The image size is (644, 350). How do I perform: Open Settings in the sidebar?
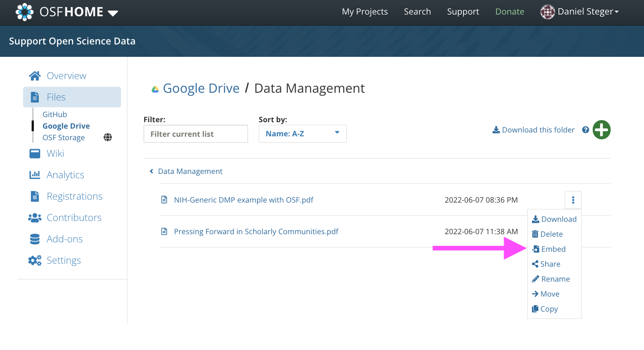tap(64, 260)
